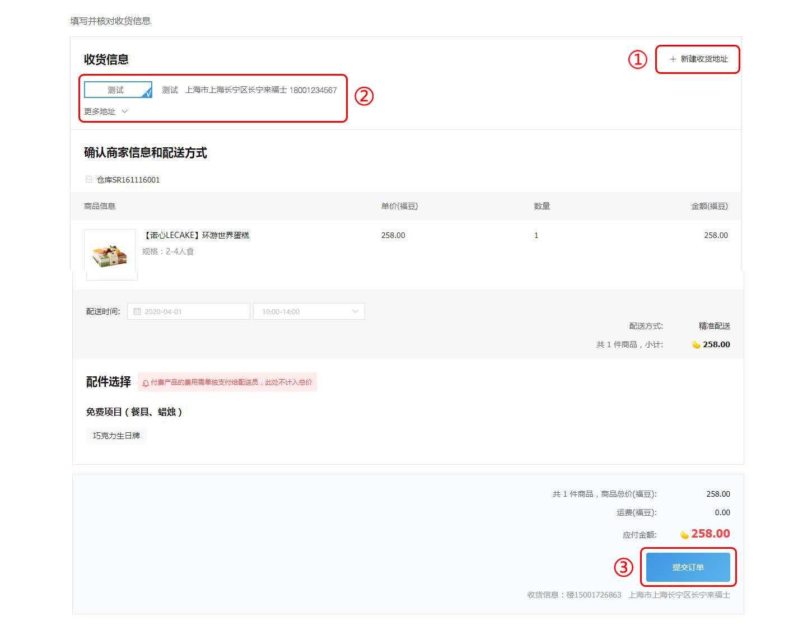The image size is (812, 644).
Task: Click the gold bean icon beside the 小计 amount
Action: (x=696, y=344)
